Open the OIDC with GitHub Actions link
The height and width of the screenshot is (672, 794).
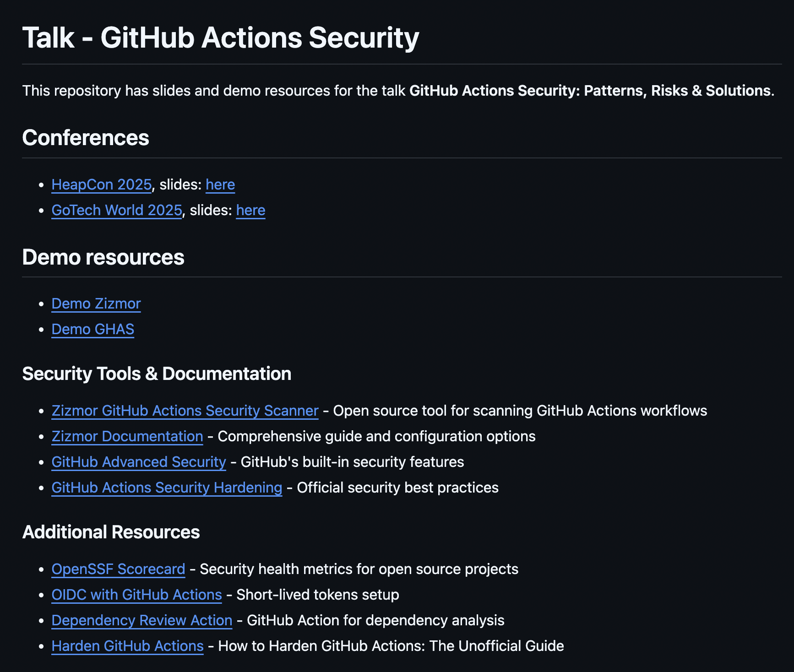136,595
